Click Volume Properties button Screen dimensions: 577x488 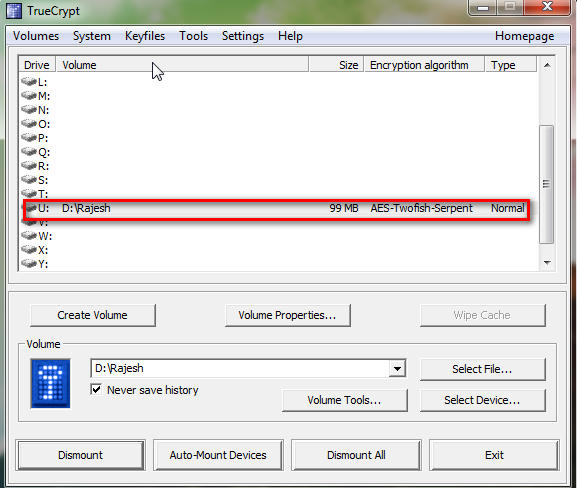click(x=287, y=315)
